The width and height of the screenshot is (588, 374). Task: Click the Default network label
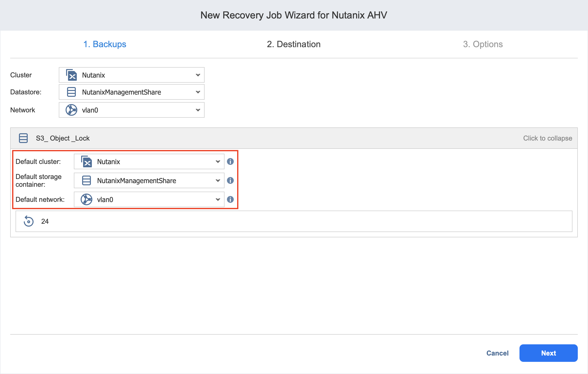point(40,199)
